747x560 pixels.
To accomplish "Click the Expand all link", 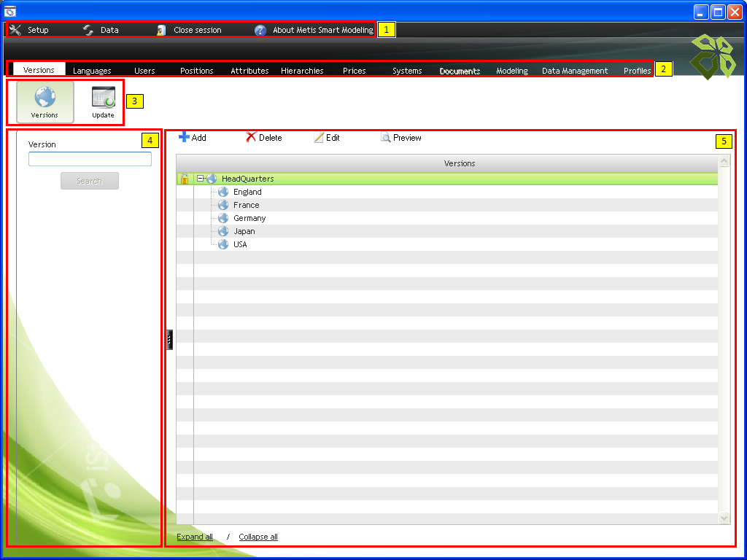I will [195, 537].
